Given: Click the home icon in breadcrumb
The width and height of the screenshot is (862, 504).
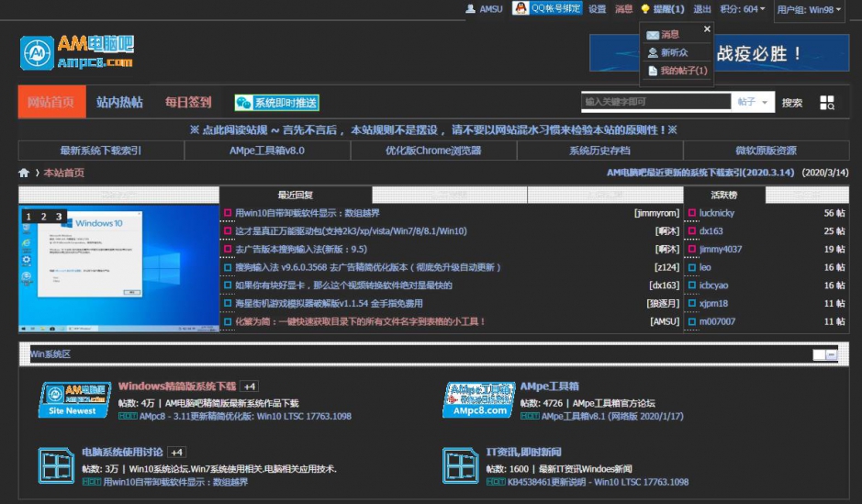Looking at the screenshot, I should click(x=24, y=173).
